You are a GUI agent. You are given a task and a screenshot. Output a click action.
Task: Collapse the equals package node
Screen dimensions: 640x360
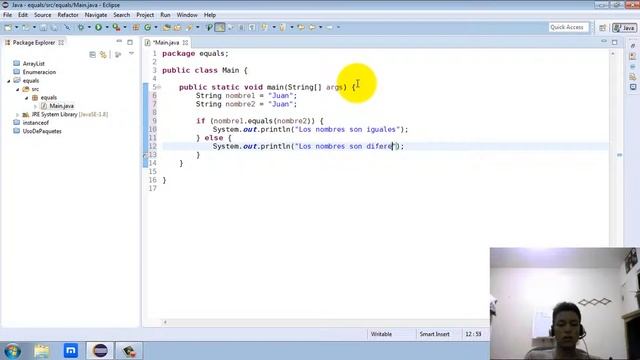coord(27,98)
